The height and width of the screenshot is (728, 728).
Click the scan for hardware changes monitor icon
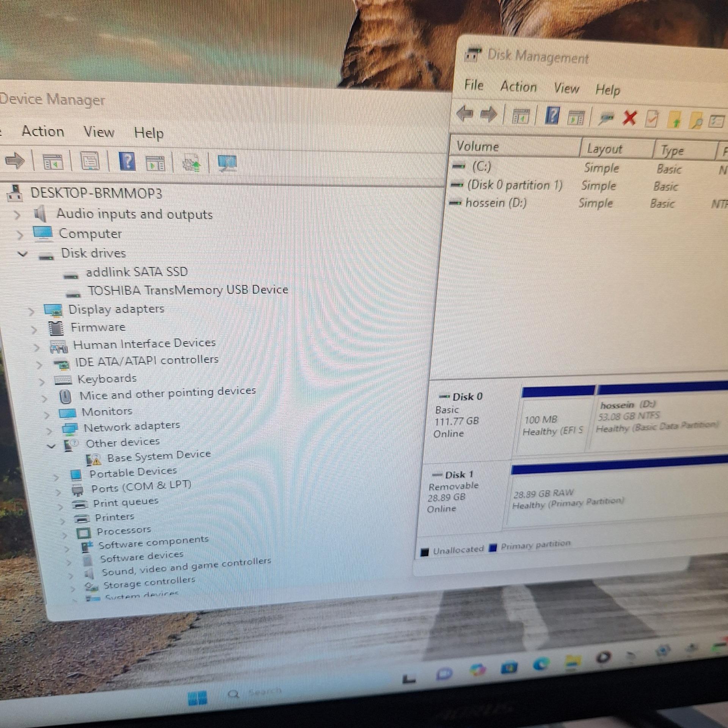click(227, 163)
